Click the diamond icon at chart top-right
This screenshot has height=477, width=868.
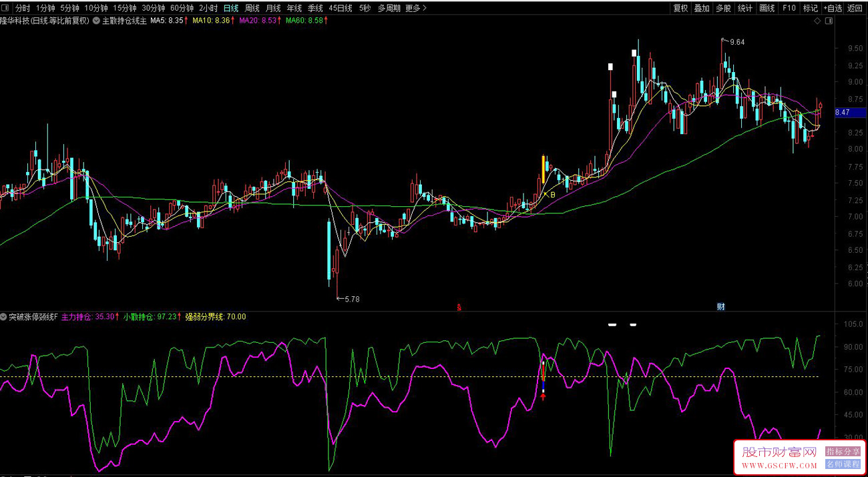817,21
